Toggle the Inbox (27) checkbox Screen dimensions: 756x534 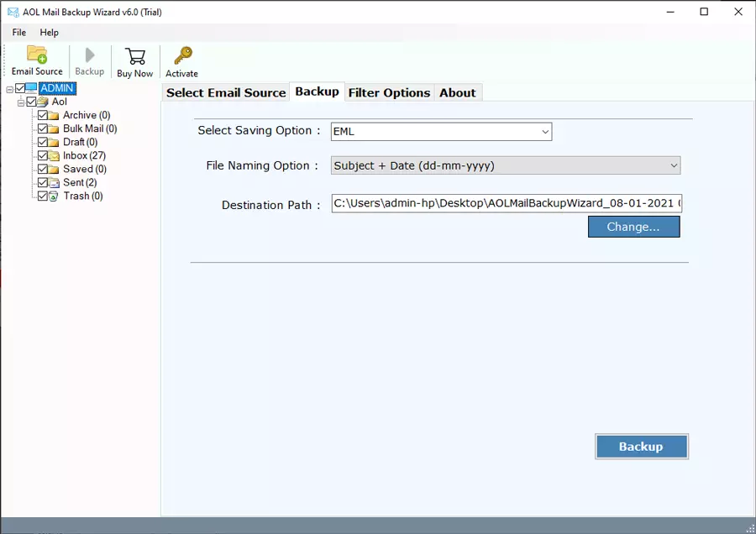click(43, 155)
